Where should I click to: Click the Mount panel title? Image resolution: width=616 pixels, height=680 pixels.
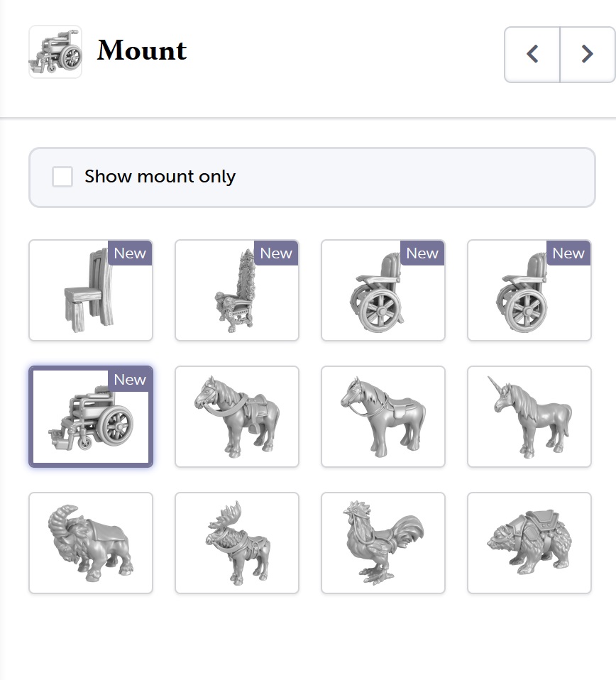pyautogui.click(x=142, y=50)
